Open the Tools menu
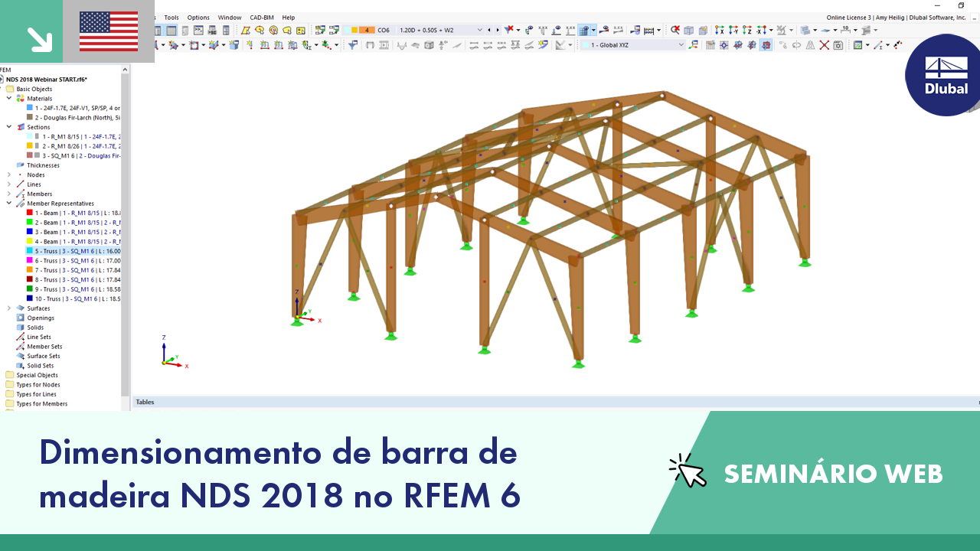Image resolution: width=980 pixels, height=551 pixels. pos(171,17)
